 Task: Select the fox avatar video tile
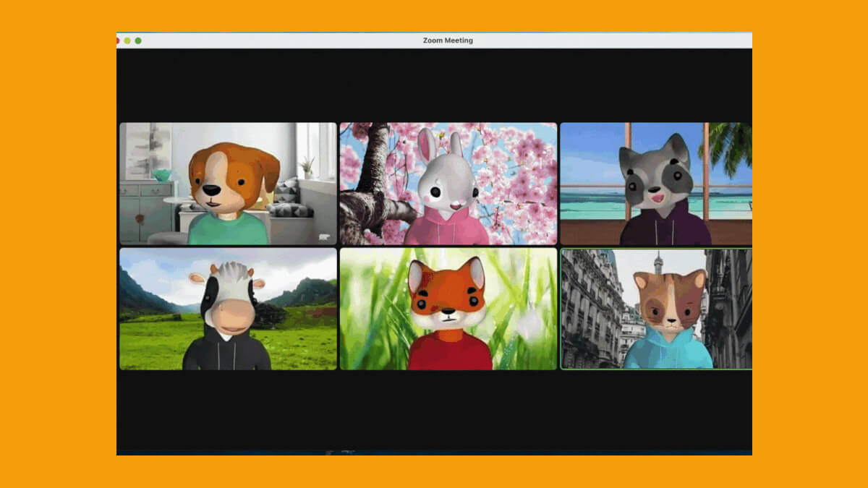pyautogui.click(x=448, y=309)
